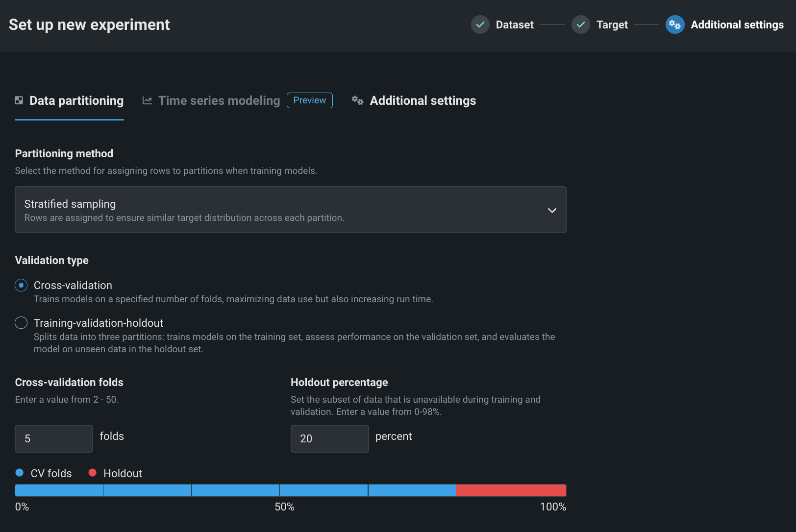Click the Dataset step checkmark icon

coord(480,24)
